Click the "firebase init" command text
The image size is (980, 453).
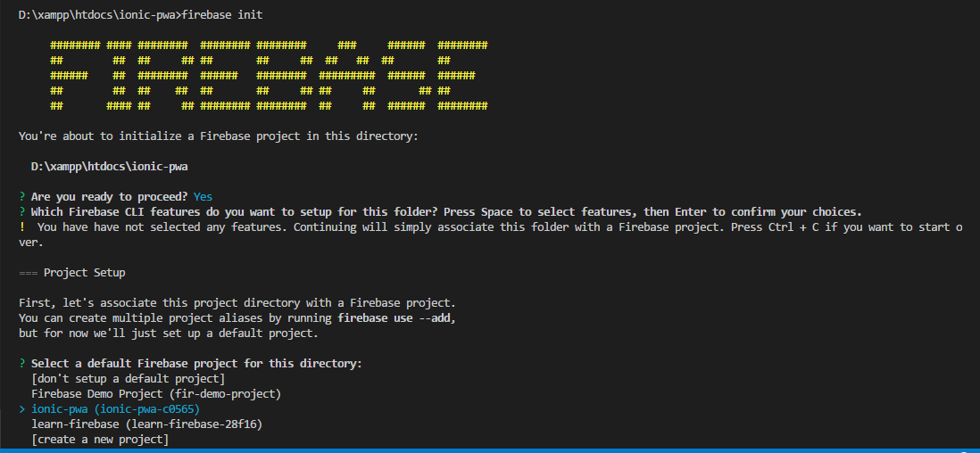222,15
